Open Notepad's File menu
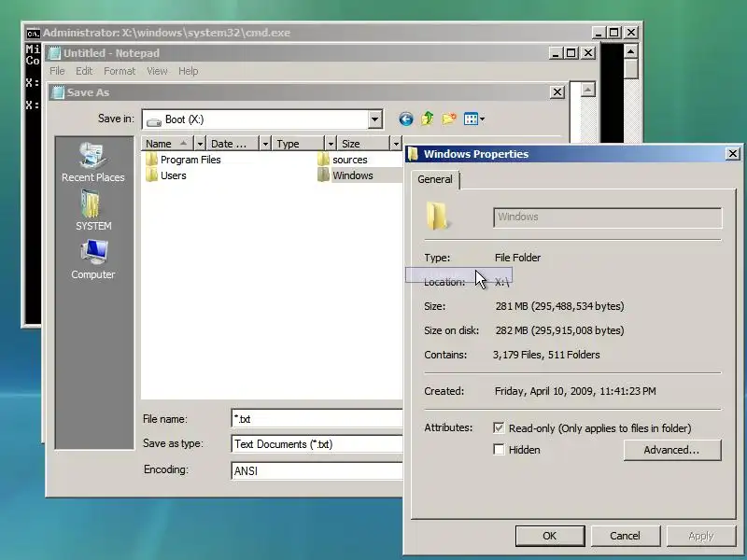 pyautogui.click(x=57, y=71)
